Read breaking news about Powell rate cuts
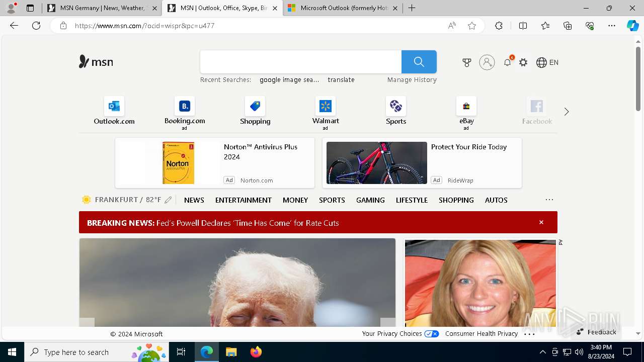644x362 pixels. [248, 223]
